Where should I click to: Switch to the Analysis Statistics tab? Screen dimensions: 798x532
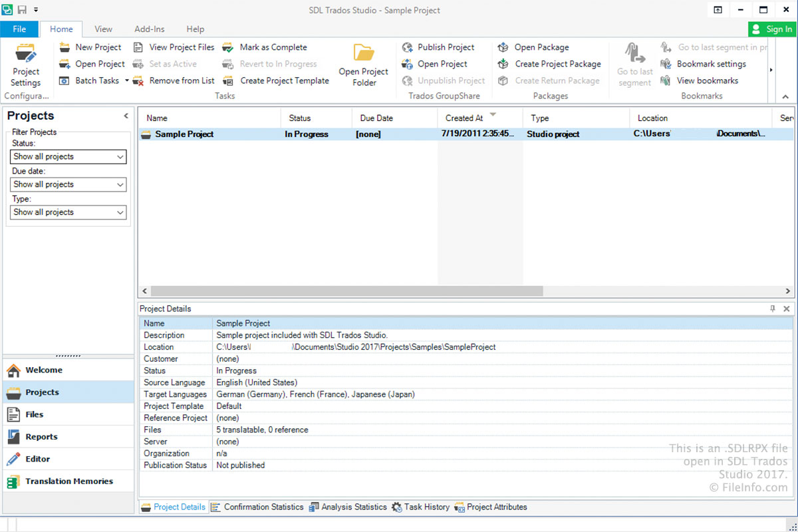coord(348,507)
